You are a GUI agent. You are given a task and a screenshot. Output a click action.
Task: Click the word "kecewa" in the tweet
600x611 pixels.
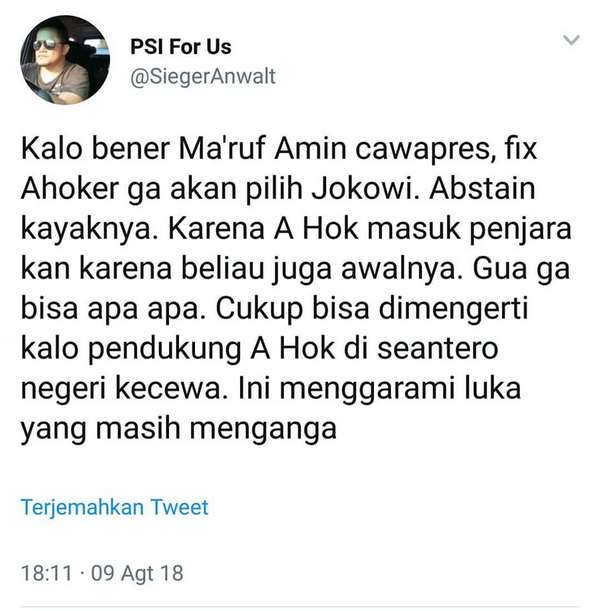click(x=171, y=388)
